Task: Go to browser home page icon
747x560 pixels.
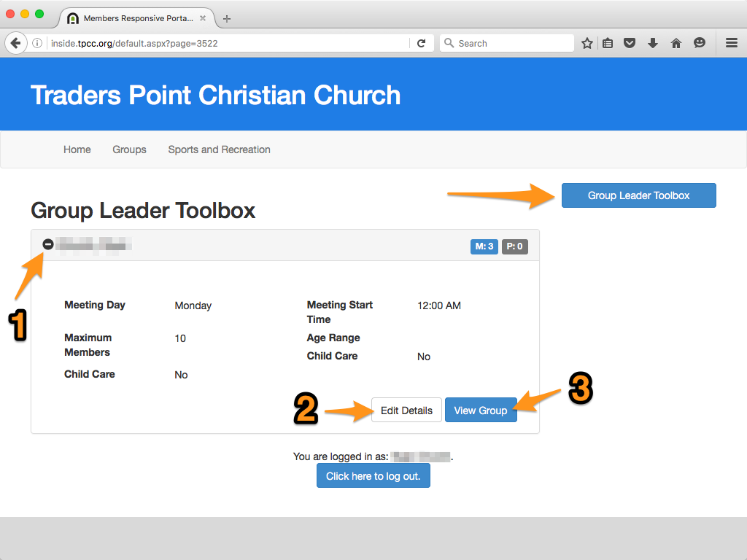Action: [x=676, y=43]
